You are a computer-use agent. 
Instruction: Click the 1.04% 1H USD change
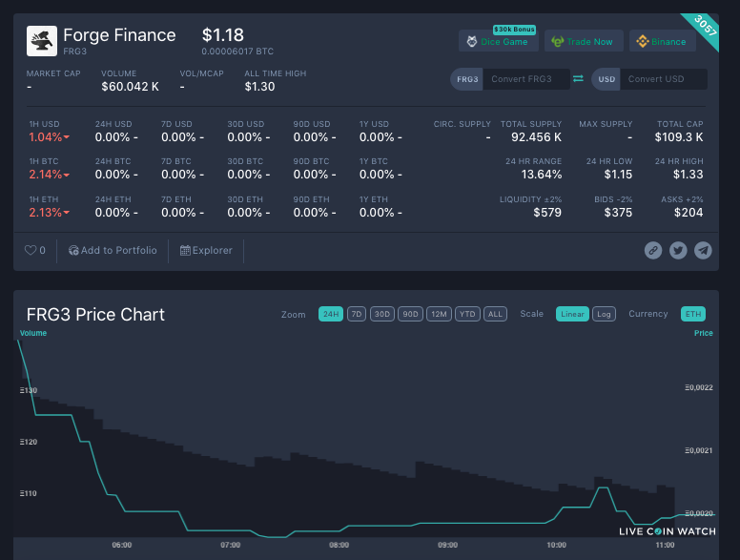tap(49, 137)
